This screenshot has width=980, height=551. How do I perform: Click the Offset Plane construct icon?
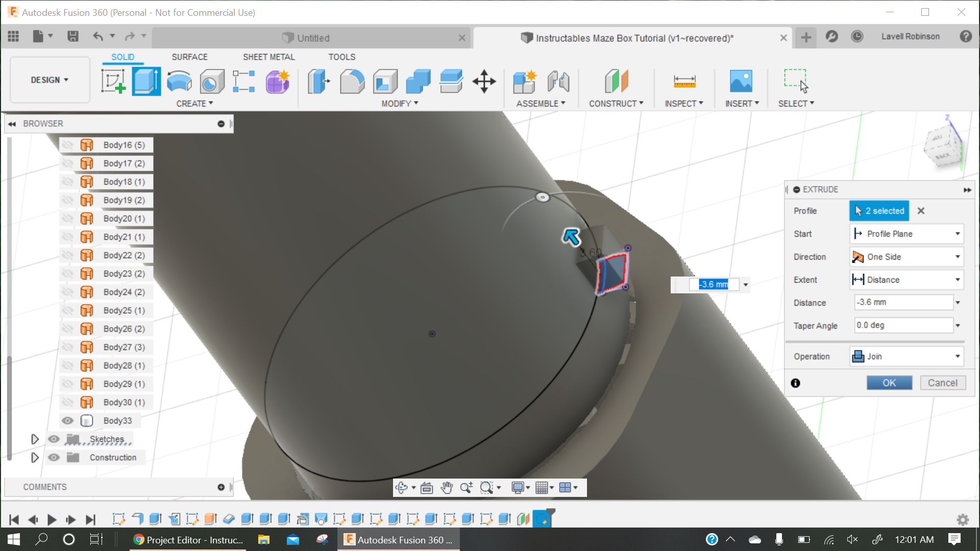617,82
